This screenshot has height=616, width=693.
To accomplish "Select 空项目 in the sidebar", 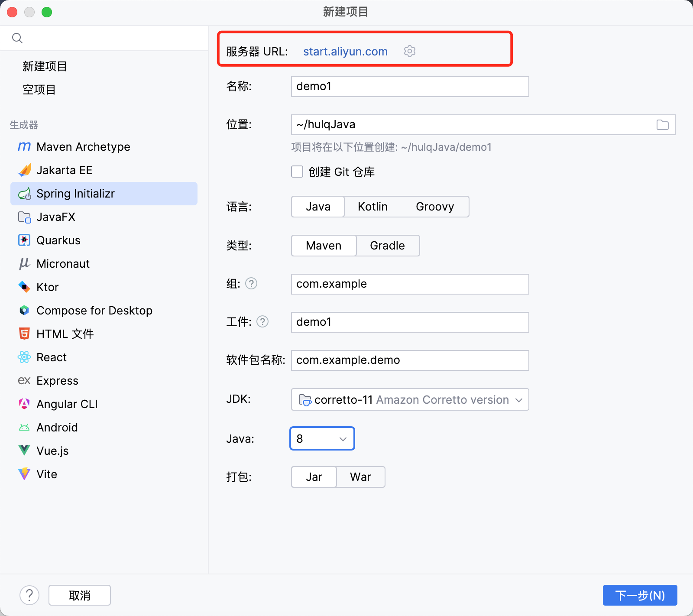I will click(x=39, y=90).
